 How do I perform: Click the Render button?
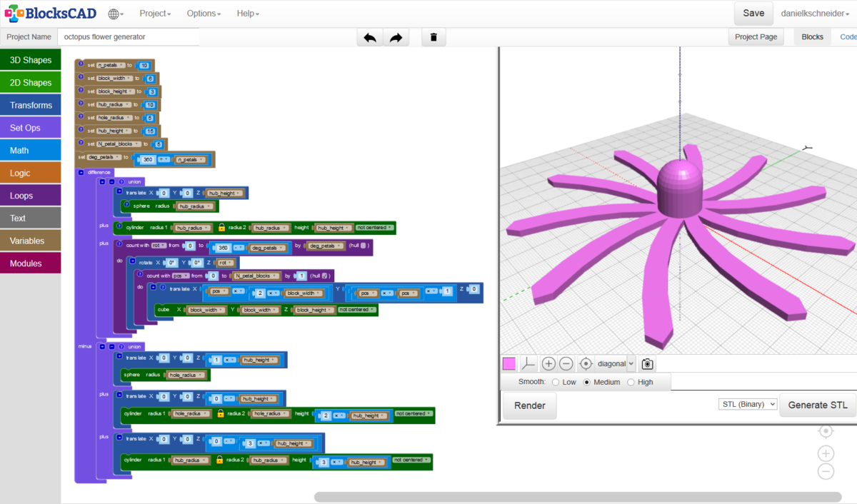[530, 405]
